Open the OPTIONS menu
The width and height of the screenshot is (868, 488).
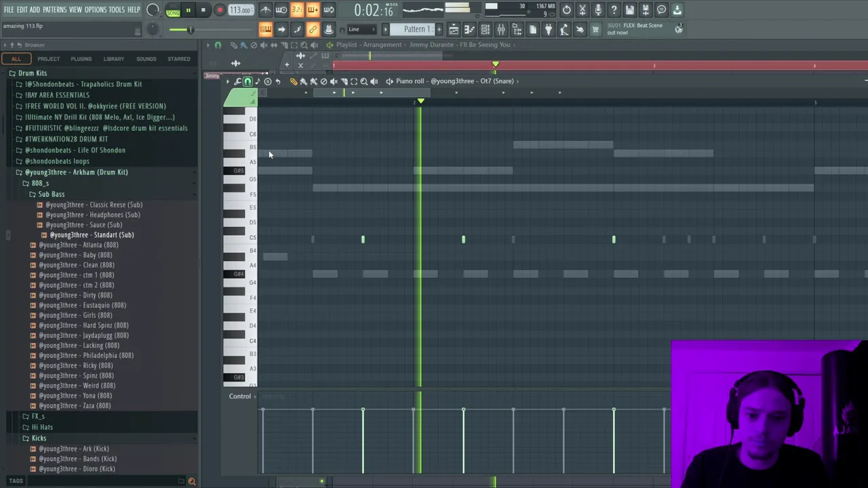(95, 9)
